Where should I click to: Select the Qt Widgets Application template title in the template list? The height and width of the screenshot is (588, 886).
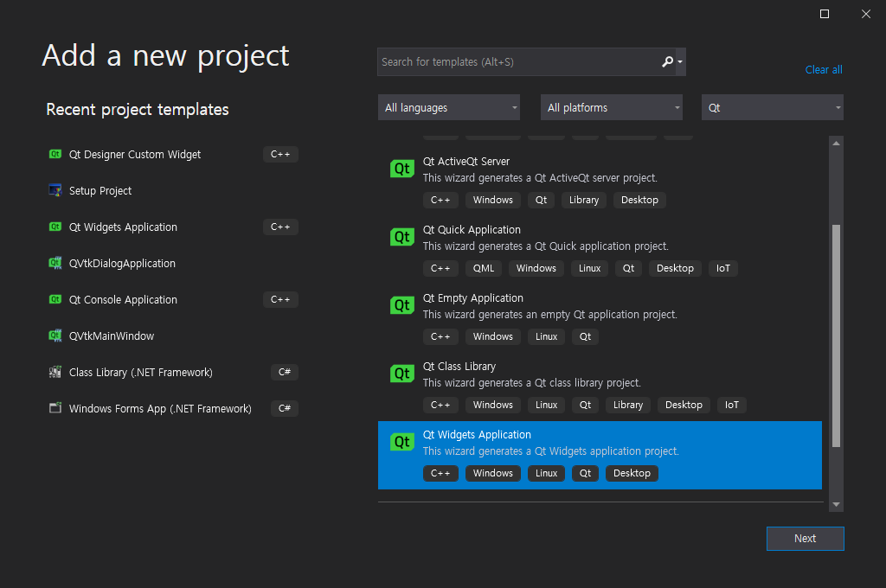477,434
